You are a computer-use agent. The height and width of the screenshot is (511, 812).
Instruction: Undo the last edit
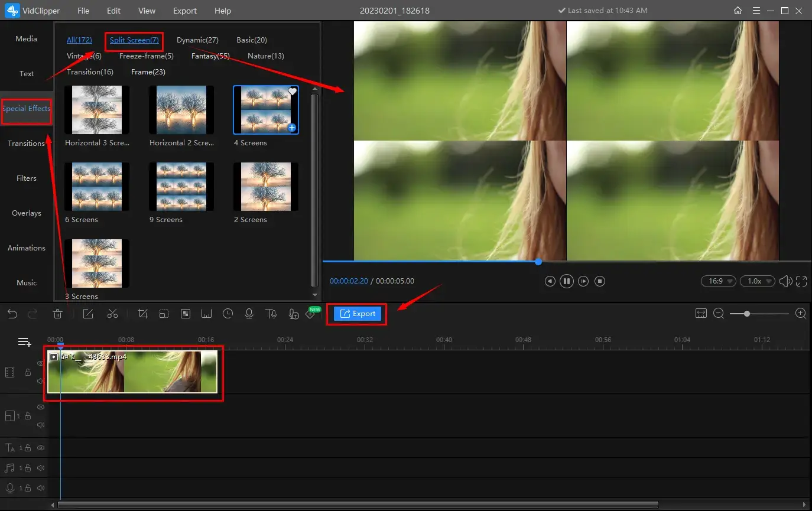(x=12, y=314)
